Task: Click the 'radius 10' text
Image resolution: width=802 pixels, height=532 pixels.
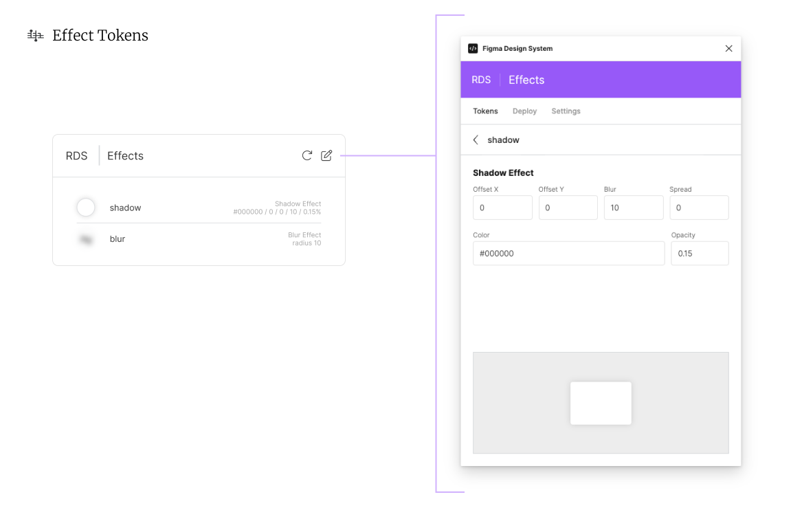Action: click(x=307, y=243)
